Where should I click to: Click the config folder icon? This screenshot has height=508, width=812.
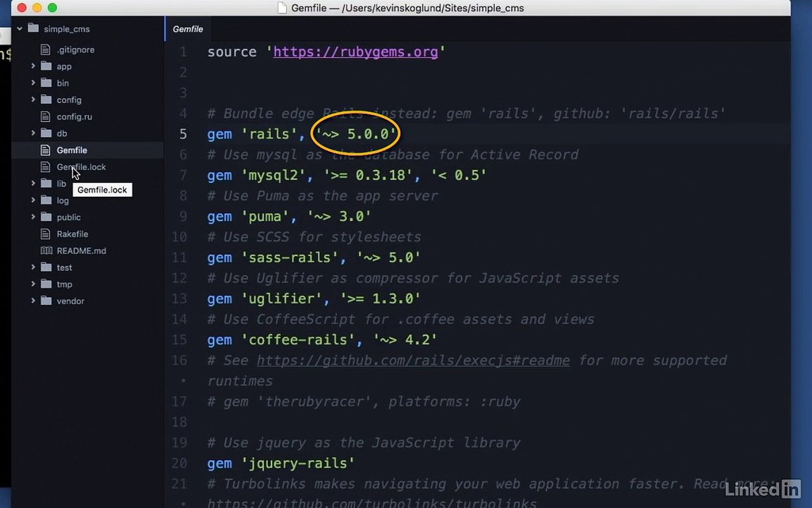coord(46,99)
